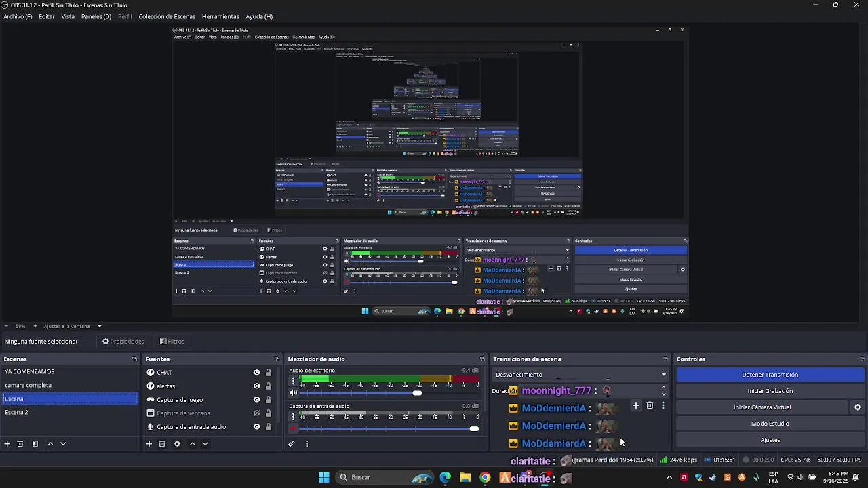Open source properties gear in Fuentes toolbar

click(177, 444)
